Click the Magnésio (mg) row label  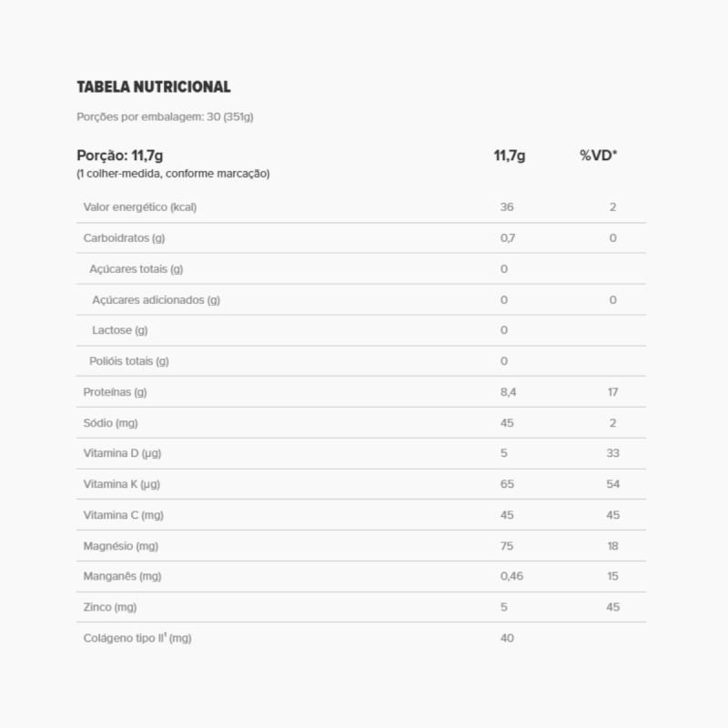click(120, 546)
